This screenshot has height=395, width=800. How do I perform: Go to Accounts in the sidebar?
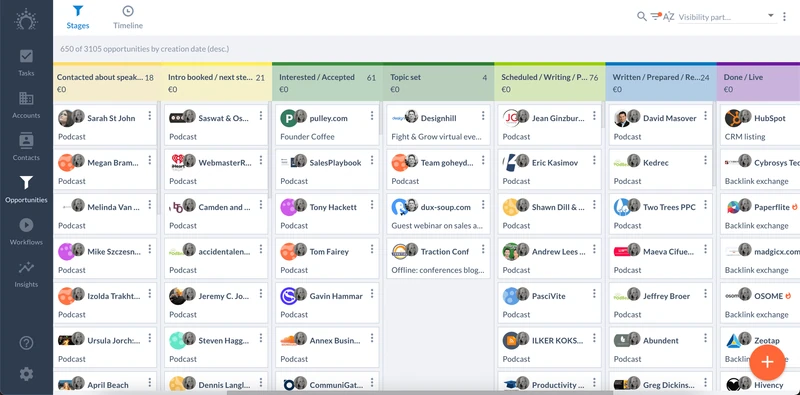[x=26, y=105]
